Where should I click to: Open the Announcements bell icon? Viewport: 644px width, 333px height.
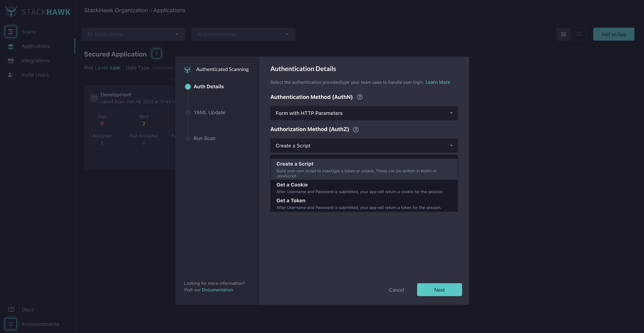pyautogui.click(x=10, y=324)
